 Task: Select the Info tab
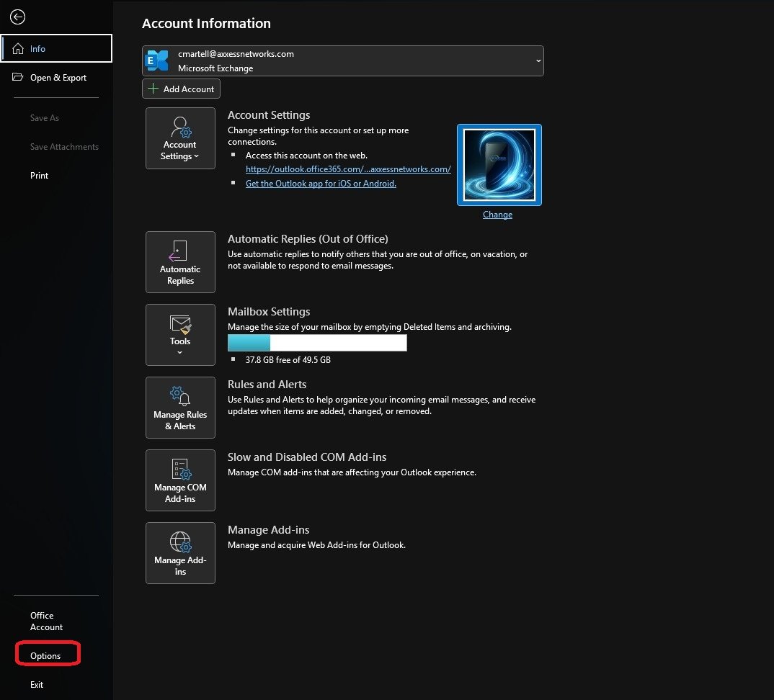pyautogui.click(x=56, y=49)
